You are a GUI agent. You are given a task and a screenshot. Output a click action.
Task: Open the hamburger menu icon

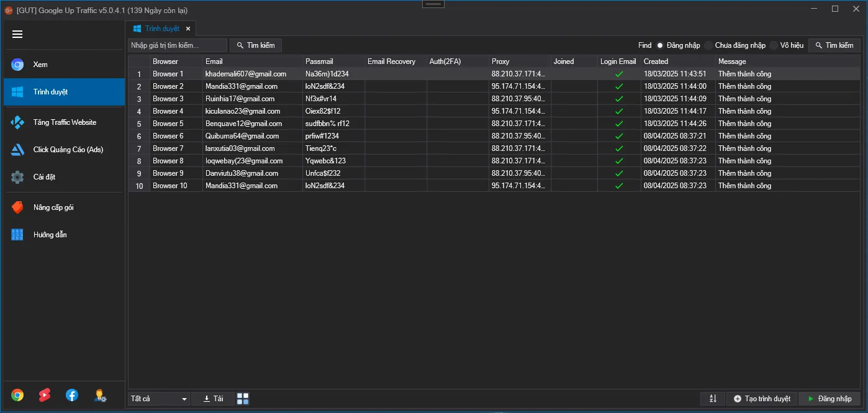(x=17, y=34)
